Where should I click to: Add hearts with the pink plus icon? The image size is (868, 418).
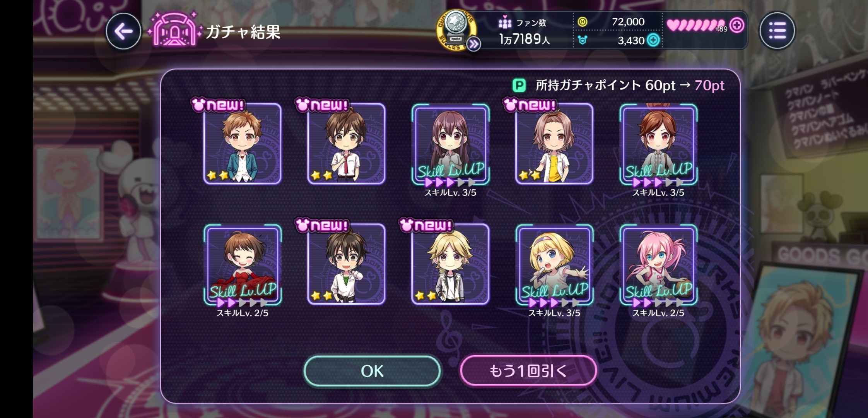(737, 25)
